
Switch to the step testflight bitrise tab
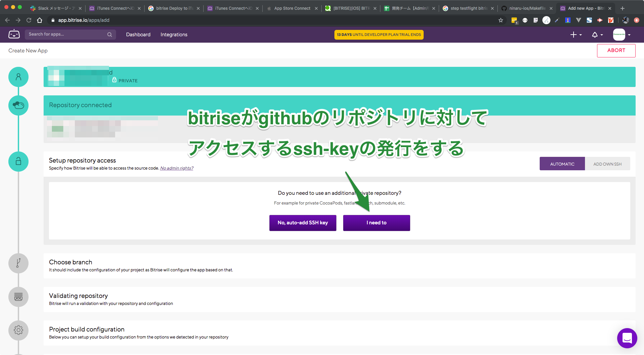click(x=468, y=8)
